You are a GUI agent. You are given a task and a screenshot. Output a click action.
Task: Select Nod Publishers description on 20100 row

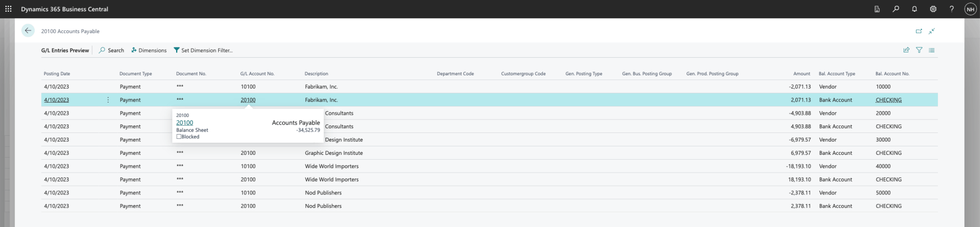point(323,206)
